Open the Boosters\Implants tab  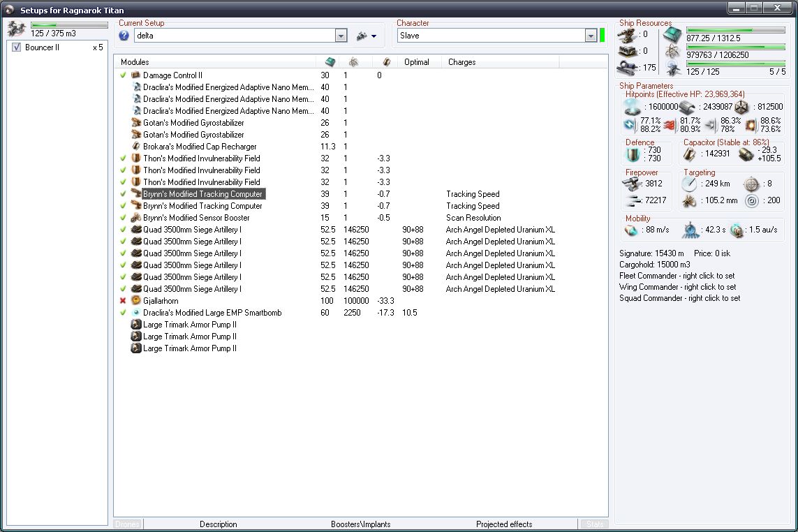(x=361, y=524)
